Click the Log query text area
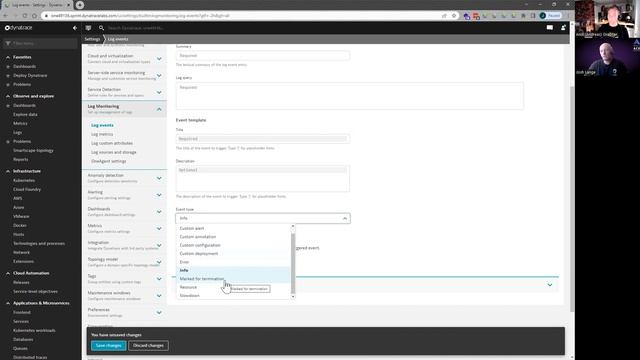The image size is (640, 360). pyautogui.click(x=350, y=96)
